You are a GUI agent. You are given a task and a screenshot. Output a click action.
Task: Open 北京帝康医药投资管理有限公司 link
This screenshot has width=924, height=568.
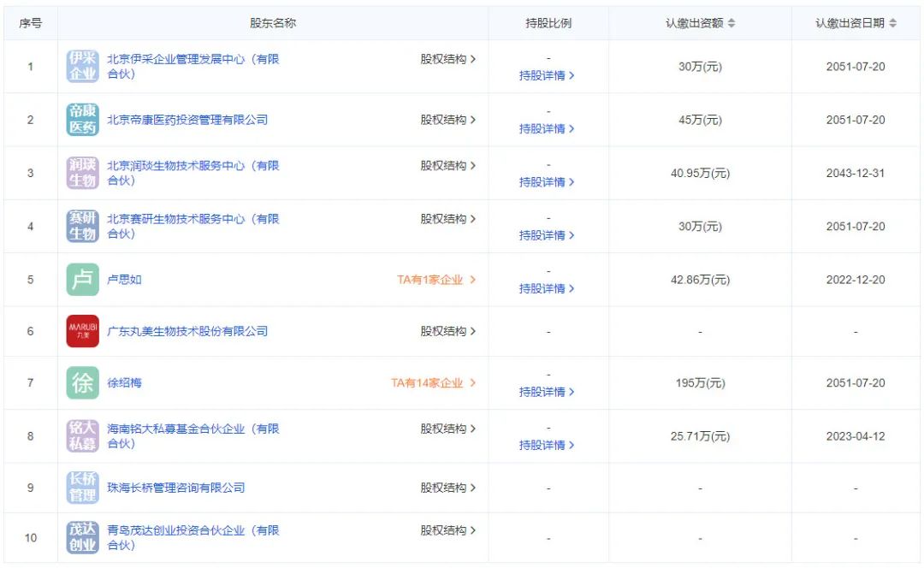tap(187, 120)
